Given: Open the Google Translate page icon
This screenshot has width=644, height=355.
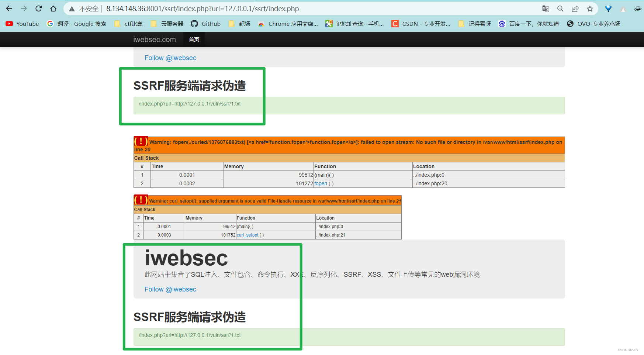Looking at the screenshot, I should (546, 9).
